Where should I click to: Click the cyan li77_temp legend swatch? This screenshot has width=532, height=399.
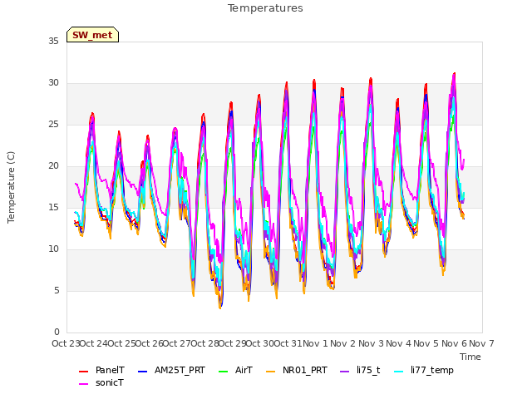[x=399, y=372]
